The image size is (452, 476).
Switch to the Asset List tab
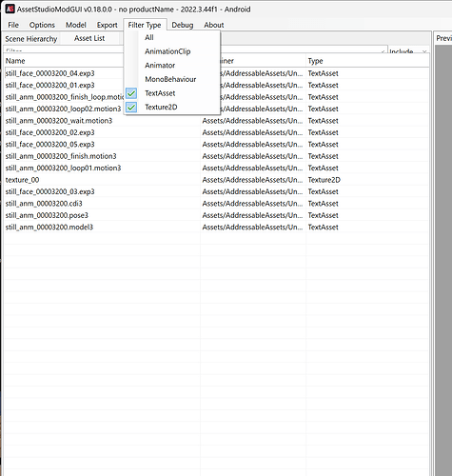89,38
